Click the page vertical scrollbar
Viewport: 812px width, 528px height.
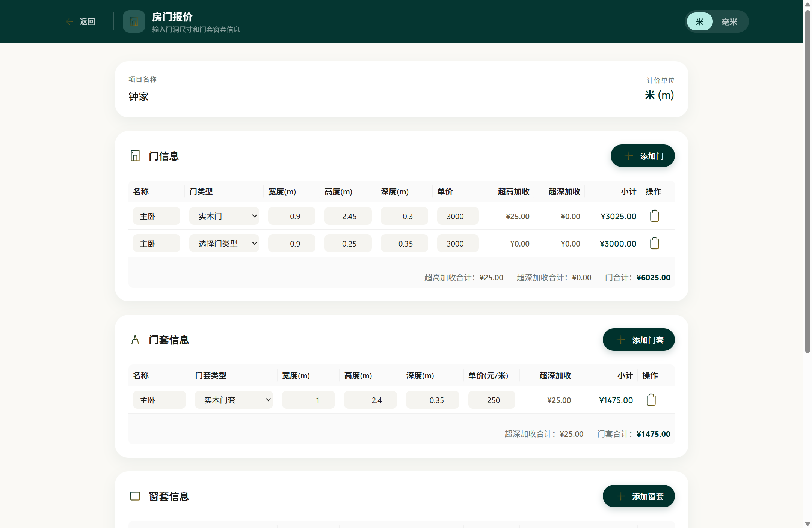[x=807, y=182]
